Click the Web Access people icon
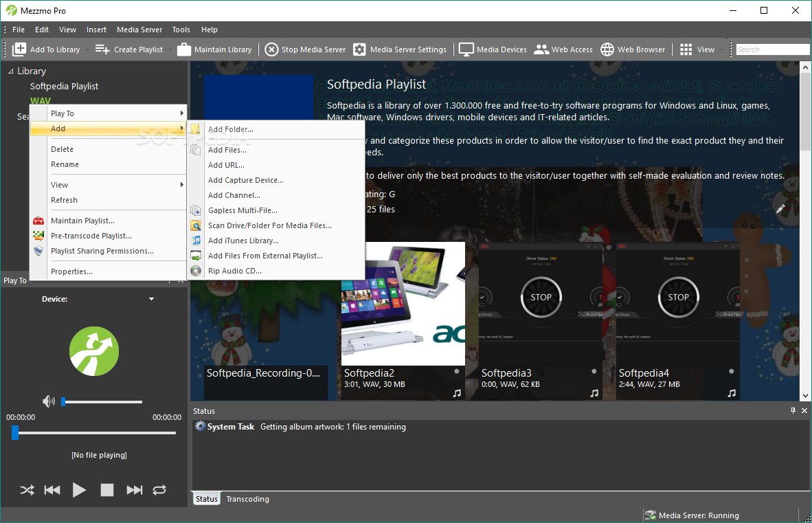 point(541,49)
